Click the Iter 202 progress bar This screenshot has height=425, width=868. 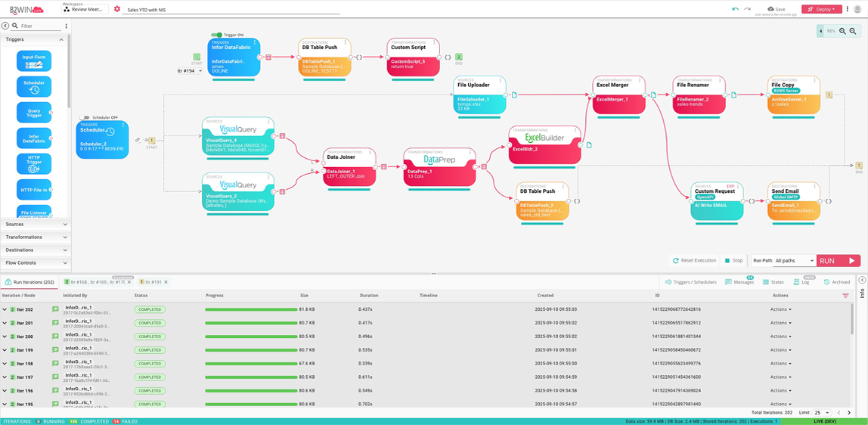click(x=251, y=309)
